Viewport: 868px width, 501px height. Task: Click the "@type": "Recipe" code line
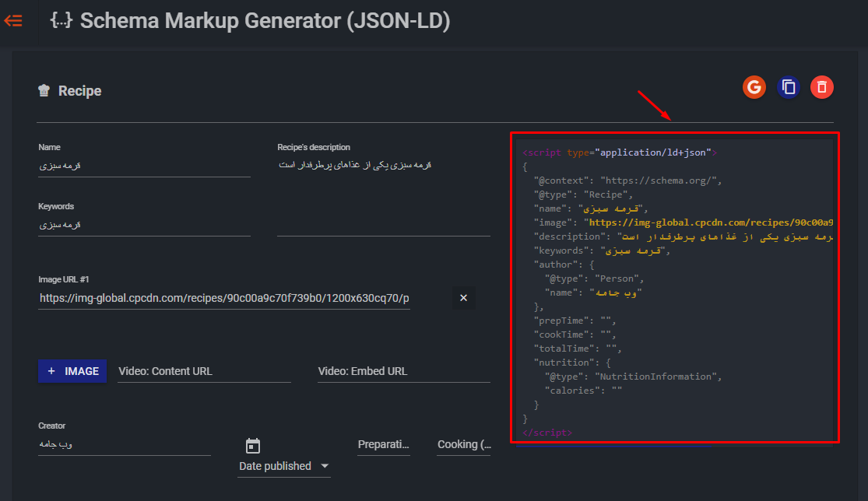pyautogui.click(x=583, y=194)
